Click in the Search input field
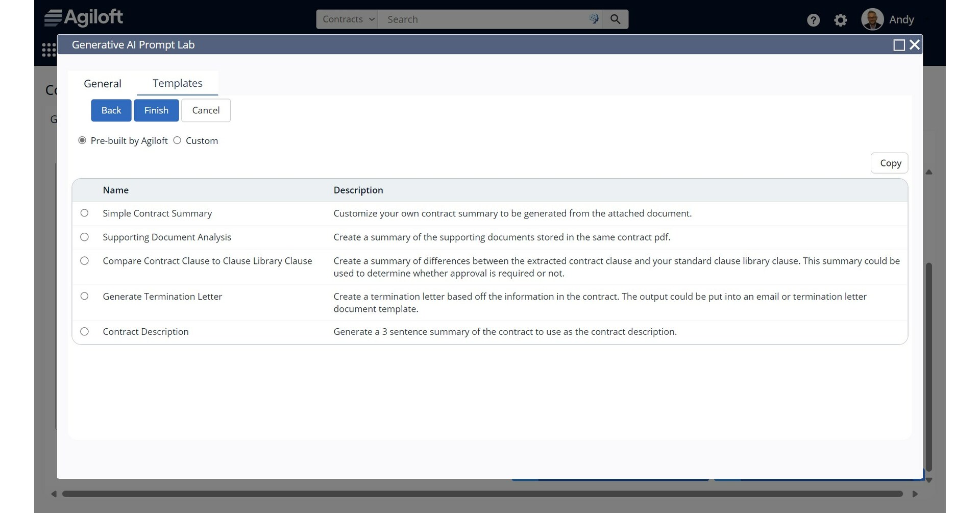Viewport: 980px width, 513px height. click(x=485, y=19)
